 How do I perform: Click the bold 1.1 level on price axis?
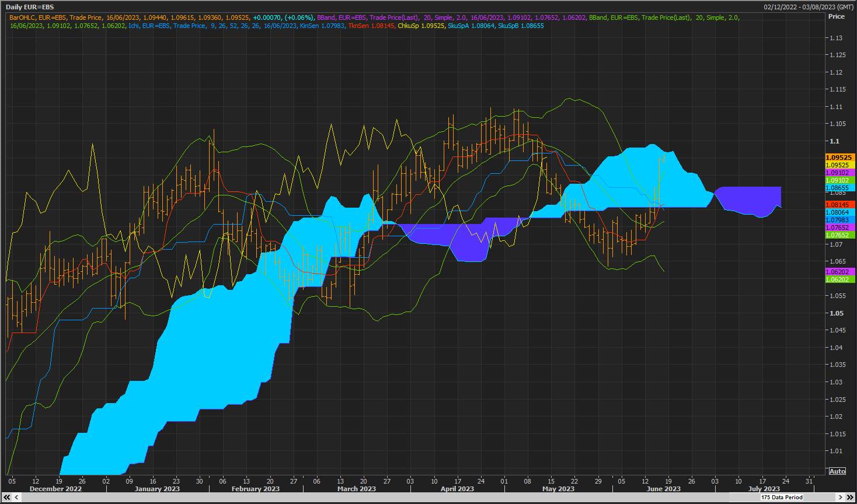click(834, 141)
